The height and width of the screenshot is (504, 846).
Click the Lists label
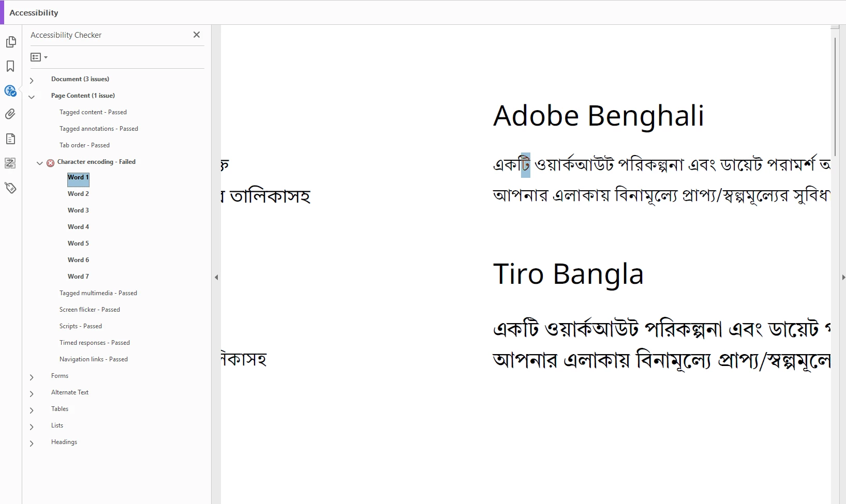click(57, 425)
